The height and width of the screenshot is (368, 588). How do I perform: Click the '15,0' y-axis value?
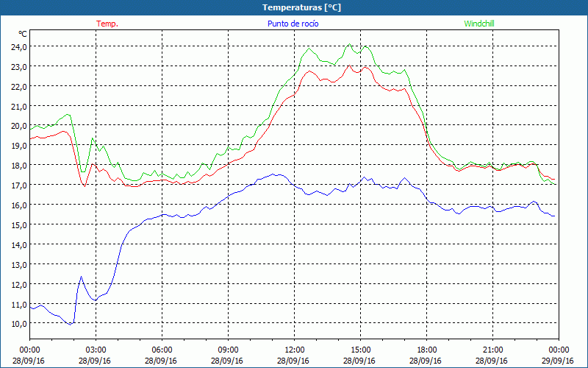tap(19, 225)
